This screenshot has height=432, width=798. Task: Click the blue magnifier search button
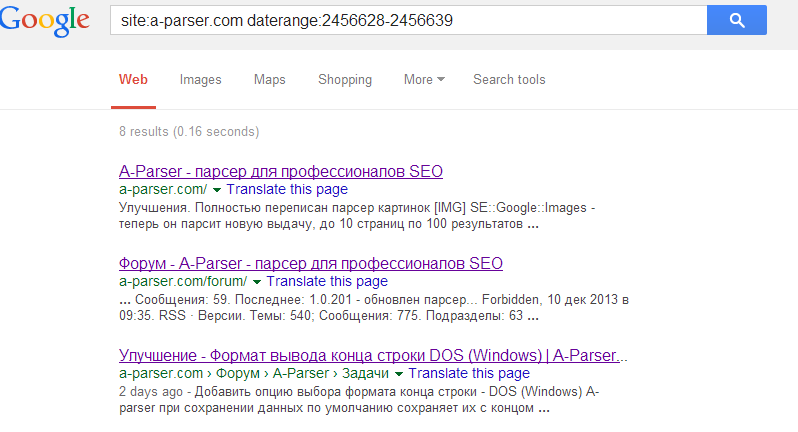click(x=736, y=20)
